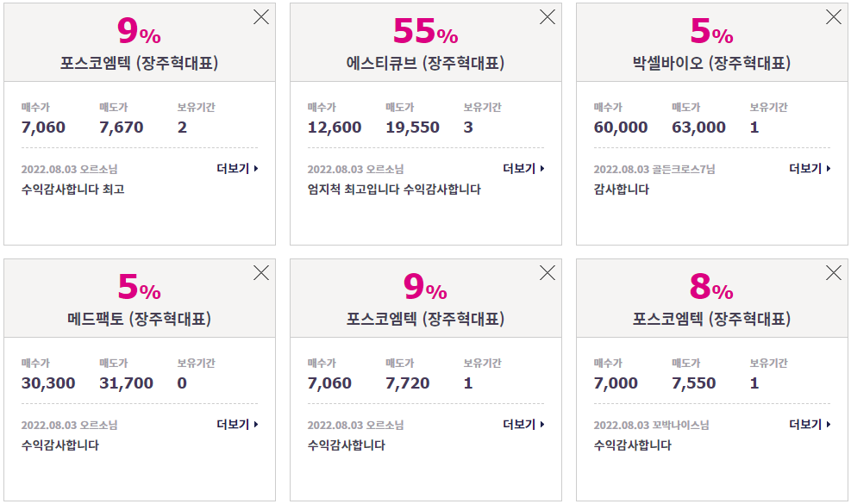Close the 5% 메드팩토 card
The height and width of the screenshot is (504, 851).
pos(261,273)
